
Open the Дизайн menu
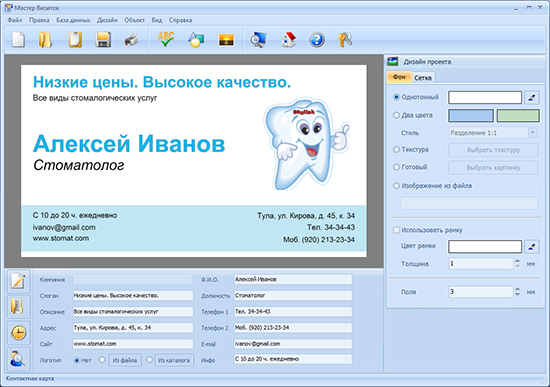(107, 20)
